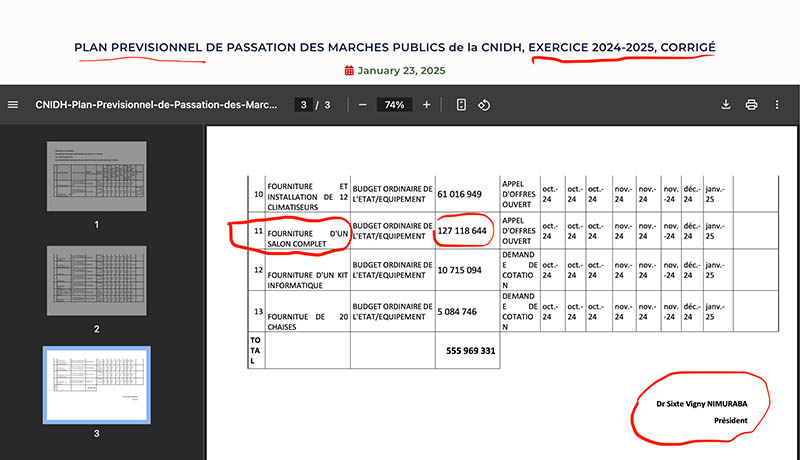800x460 pixels.
Task: Select the FOURNITURE D'UN SALON COMPLET cell
Action: (x=308, y=231)
